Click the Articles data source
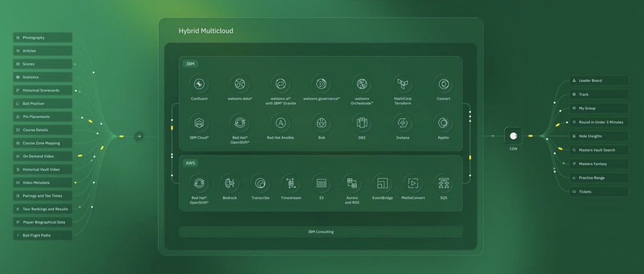This screenshot has width=644, height=274. 43,50
